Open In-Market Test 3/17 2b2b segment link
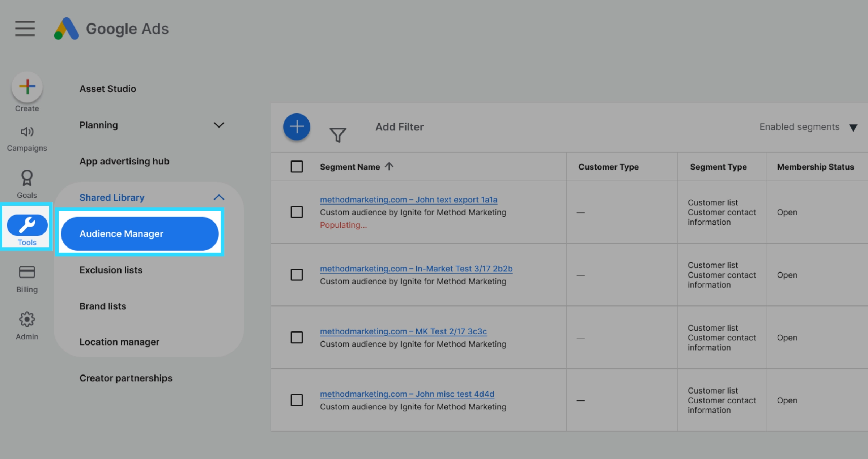868x459 pixels. tap(416, 269)
